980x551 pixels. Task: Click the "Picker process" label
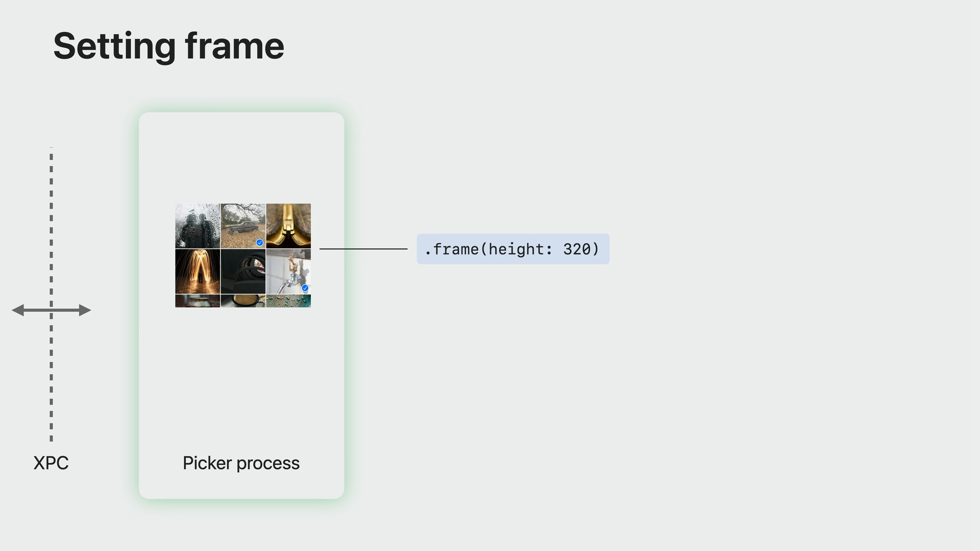pos(241,463)
